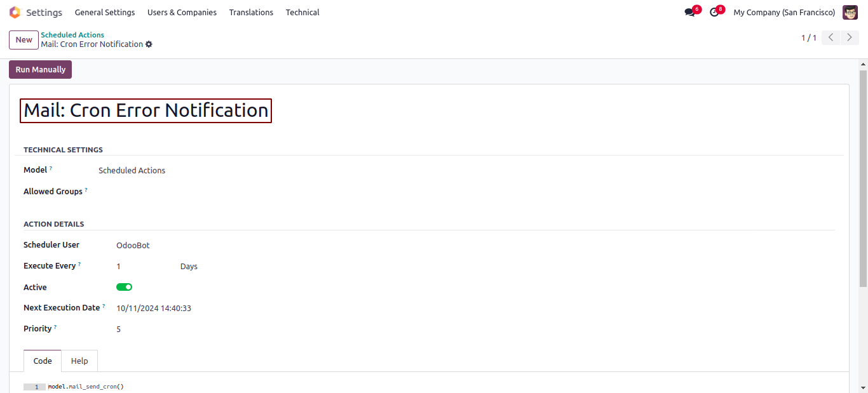Open the activities clock icon
This screenshot has height=393, width=868.
tap(714, 13)
